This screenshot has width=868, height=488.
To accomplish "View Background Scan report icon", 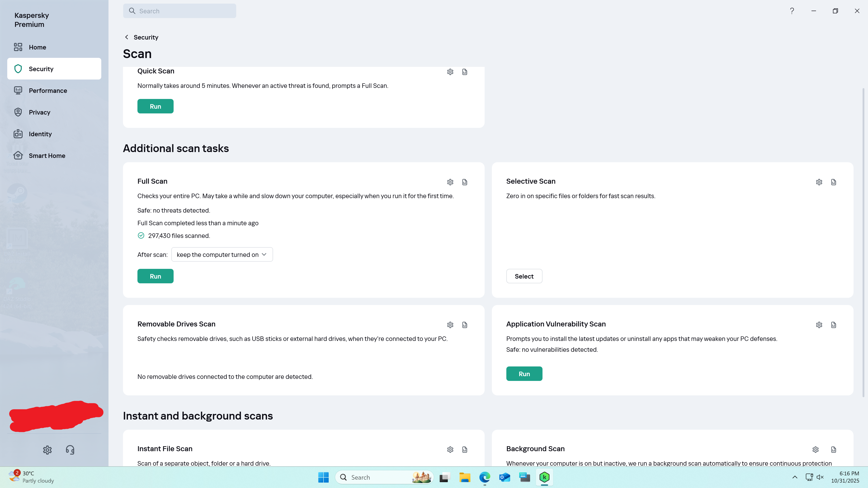I will click(x=834, y=450).
